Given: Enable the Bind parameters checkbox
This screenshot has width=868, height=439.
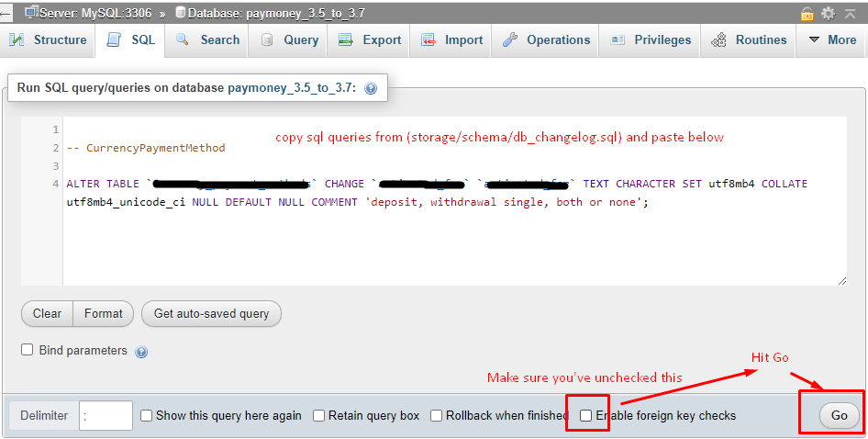Looking at the screenshot, I should coord(28,350).
